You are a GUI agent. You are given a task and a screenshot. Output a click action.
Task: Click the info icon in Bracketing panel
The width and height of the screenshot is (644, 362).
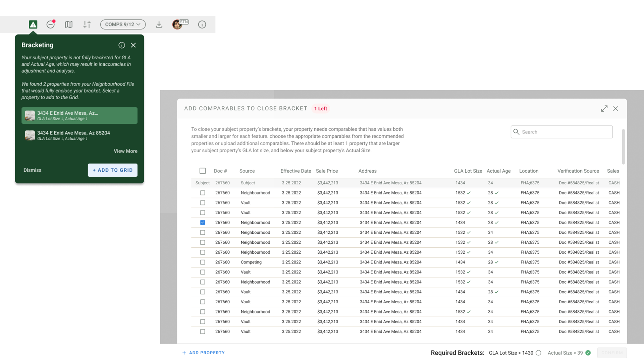pos(122,45)
